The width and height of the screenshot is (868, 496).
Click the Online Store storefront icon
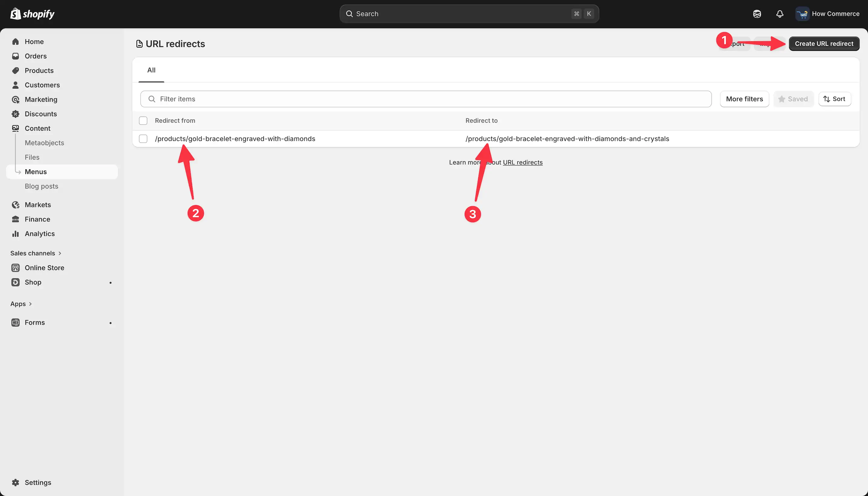coord(15,268)
